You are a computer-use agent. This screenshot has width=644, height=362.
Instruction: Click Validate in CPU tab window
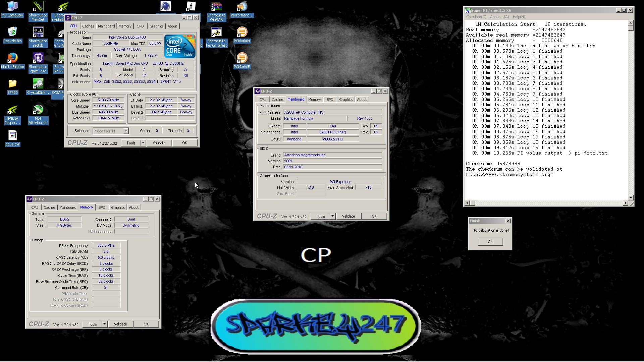pyautogui.click(x=159, y=143)
